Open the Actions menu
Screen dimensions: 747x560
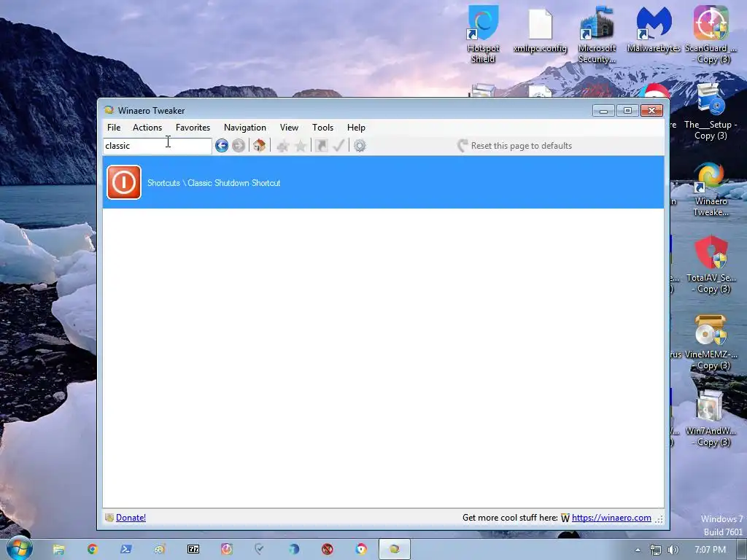(147, 127)
